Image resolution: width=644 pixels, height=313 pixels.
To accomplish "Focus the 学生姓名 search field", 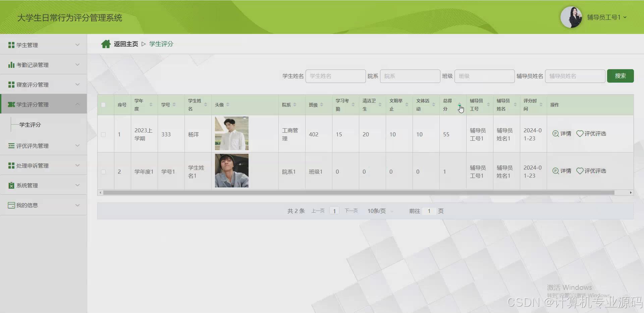I will tap(335, 76).
